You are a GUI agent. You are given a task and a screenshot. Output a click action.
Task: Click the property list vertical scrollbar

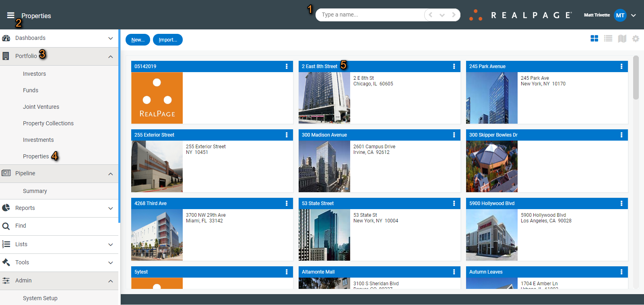coord(636,77)
